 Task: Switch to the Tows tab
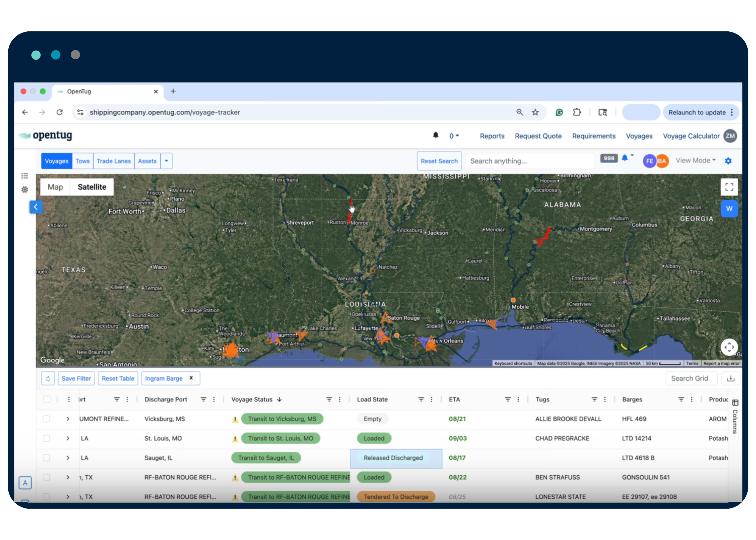point(82,161)
